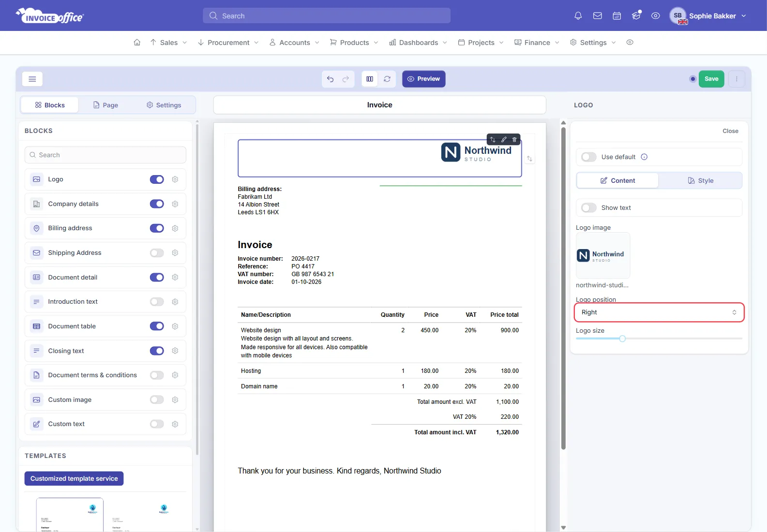
Task: Select the Content tab in Logo panel
Action: pyautogui.click(x=617, y=180)
